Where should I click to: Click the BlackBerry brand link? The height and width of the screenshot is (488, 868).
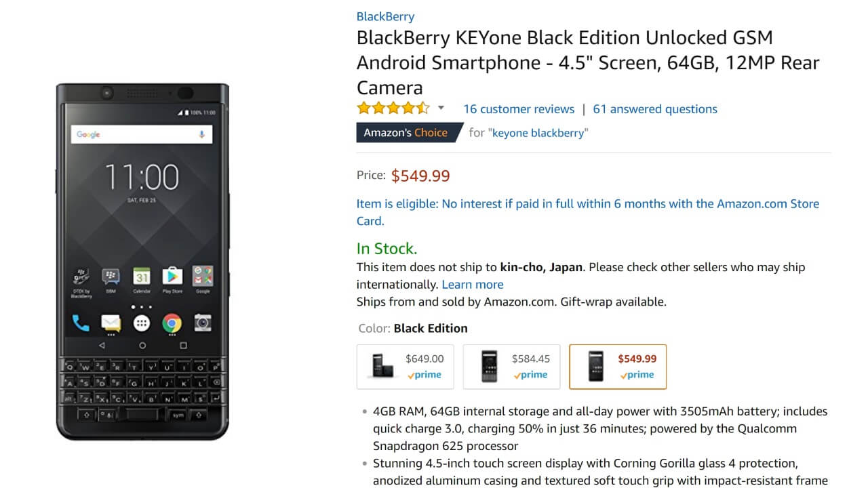point(385,16)
